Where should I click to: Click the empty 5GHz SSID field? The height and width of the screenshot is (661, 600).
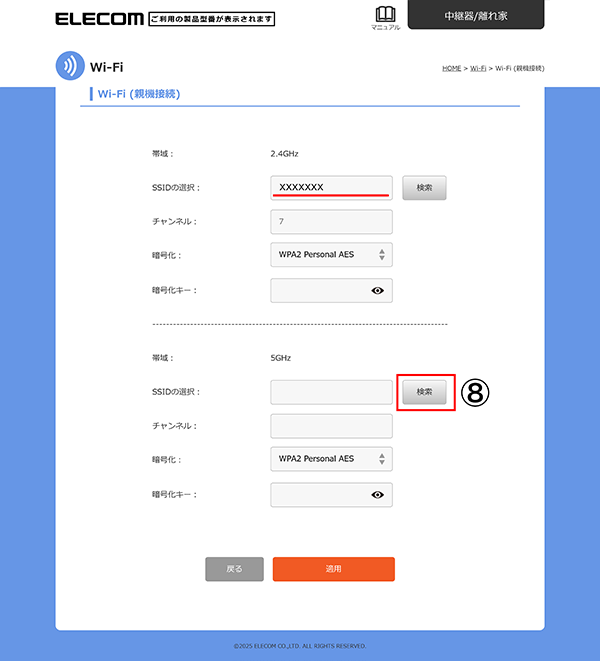pyautogui.click(x=330, y=392)
